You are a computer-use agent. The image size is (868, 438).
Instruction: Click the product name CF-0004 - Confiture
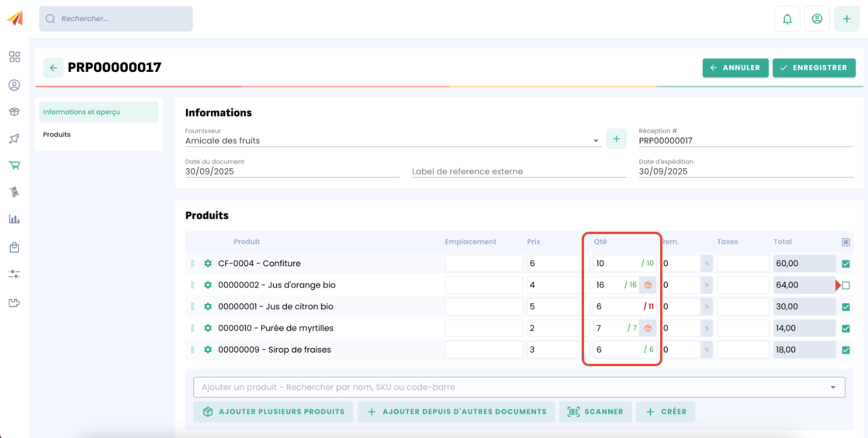point(259,263)
